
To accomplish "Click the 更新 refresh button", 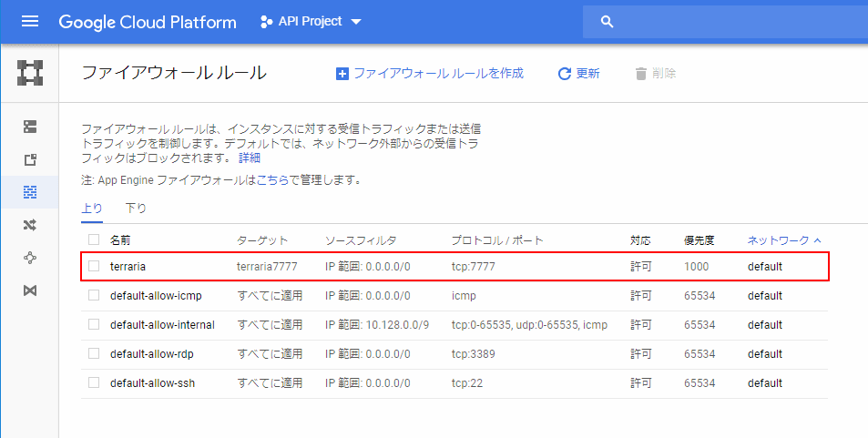I will (578, 74).
